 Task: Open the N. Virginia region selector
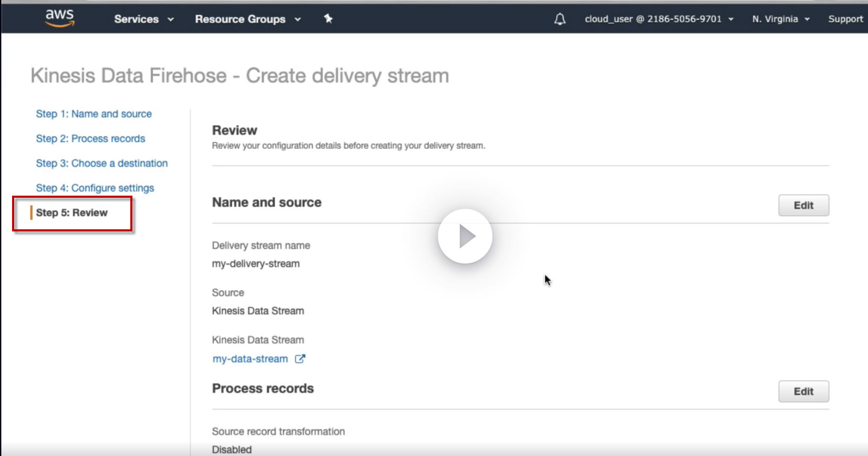pyautogui.click(x=780, y=19)
